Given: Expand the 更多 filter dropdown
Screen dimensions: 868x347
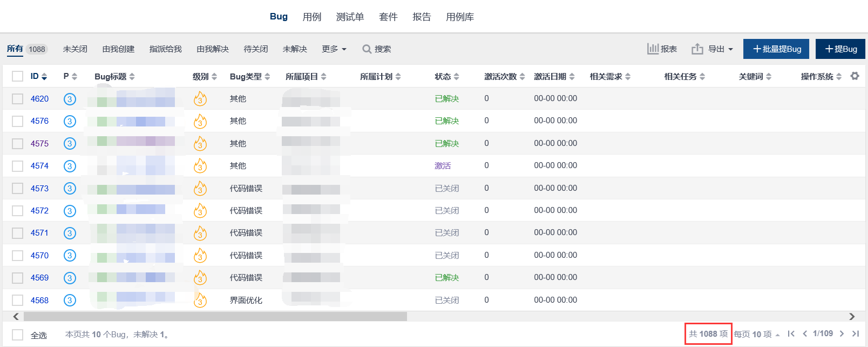Looking at the screenshot, I should pos(334,49).
